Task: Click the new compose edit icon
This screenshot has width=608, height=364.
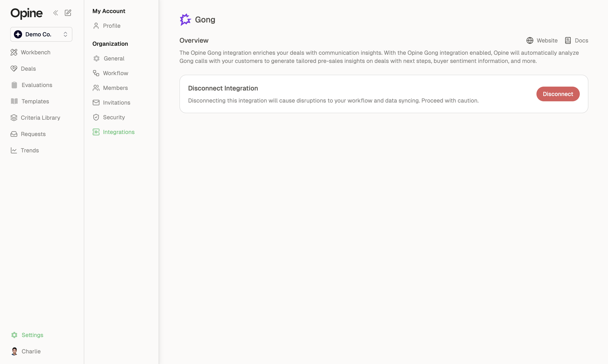Action: [68, 13]
